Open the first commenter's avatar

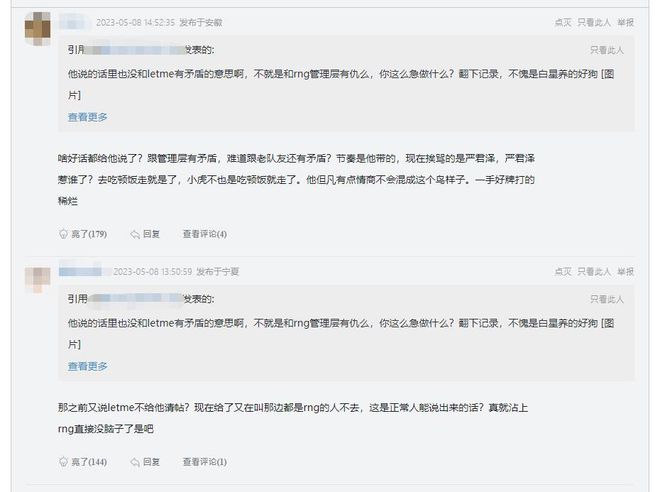click(x=37, y=29)
